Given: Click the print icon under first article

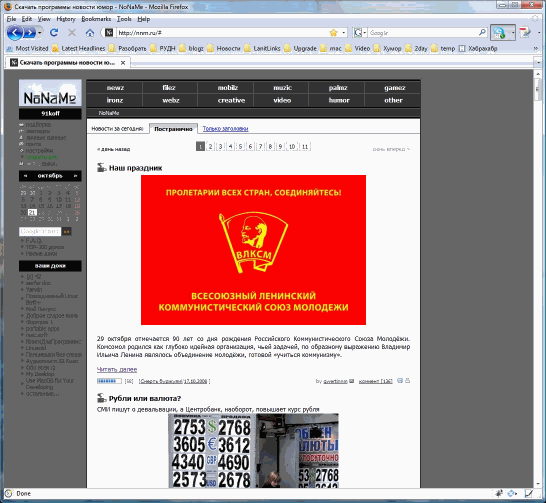Looking at the screenshot, I should tap(407, 381).
